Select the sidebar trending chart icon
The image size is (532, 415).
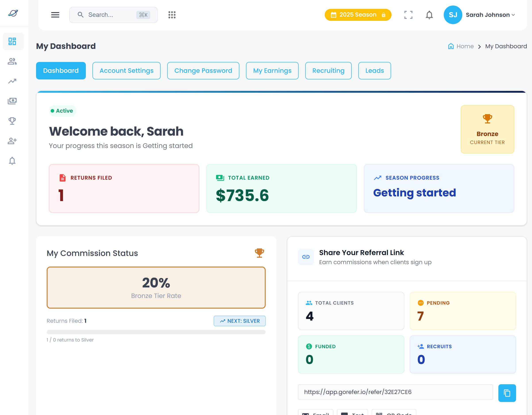coord(12,81)
